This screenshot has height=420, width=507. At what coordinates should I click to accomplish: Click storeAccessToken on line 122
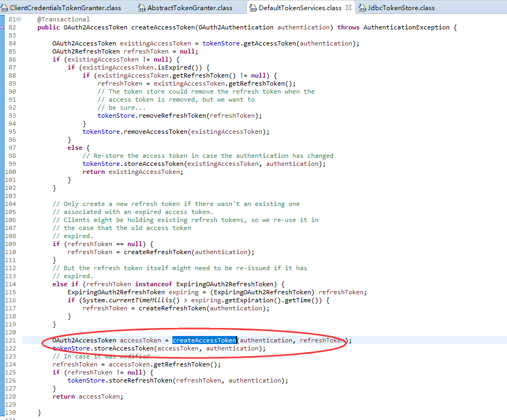coord(124,348)
